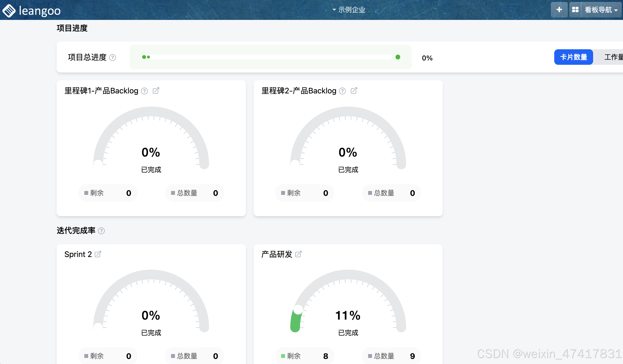Click the board grid icon
623x364 pixels.
(575, 10)
